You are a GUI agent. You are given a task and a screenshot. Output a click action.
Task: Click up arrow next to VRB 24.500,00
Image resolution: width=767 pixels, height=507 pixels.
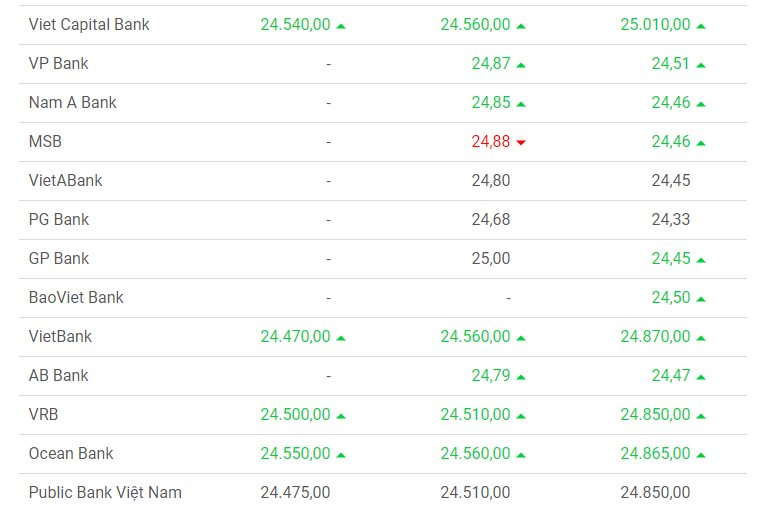coord(341,415)
